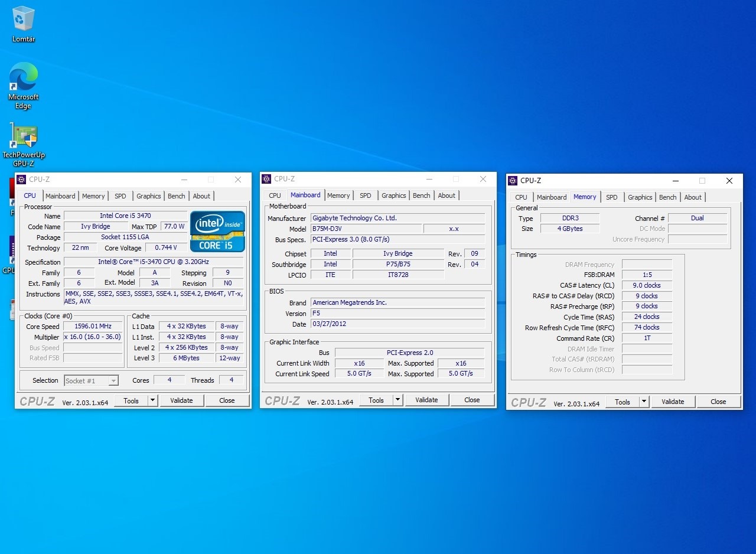The image size is (756, 554).
Task: Click Validate in the left CPU-Z window
Action: point(181,400)
